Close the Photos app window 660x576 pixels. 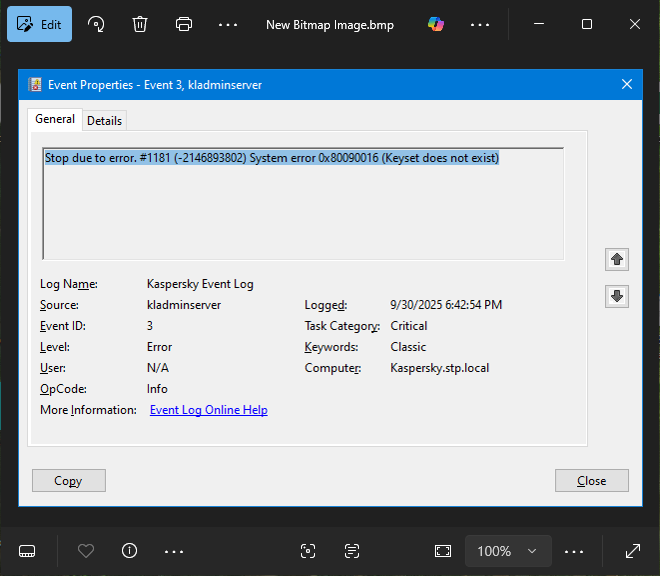coord(635,24)
